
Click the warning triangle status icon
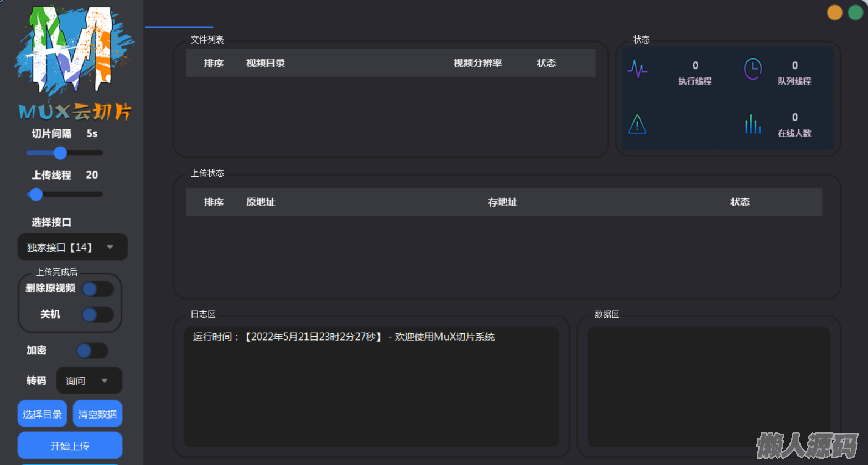coord(637,124)
